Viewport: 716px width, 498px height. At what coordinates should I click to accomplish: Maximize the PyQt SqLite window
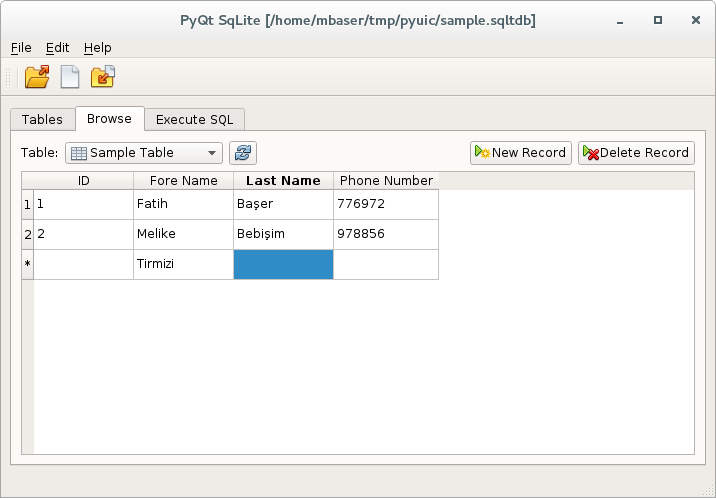[658, 20]
